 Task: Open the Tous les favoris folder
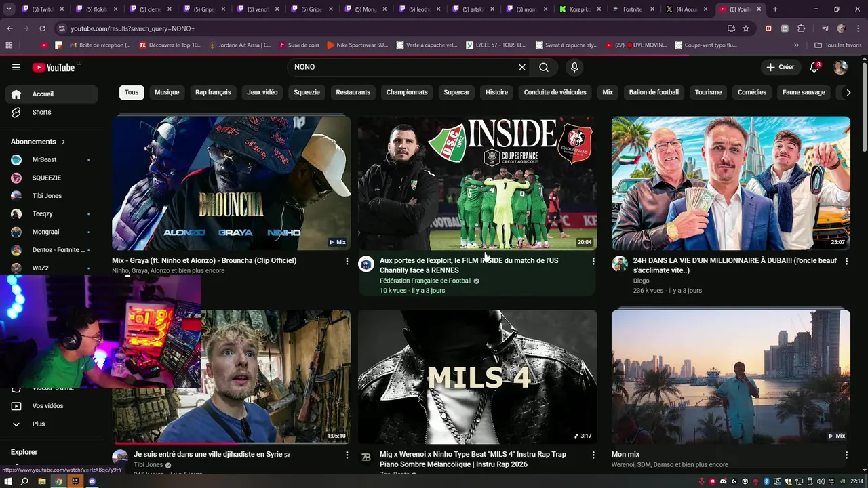point(837,45)
